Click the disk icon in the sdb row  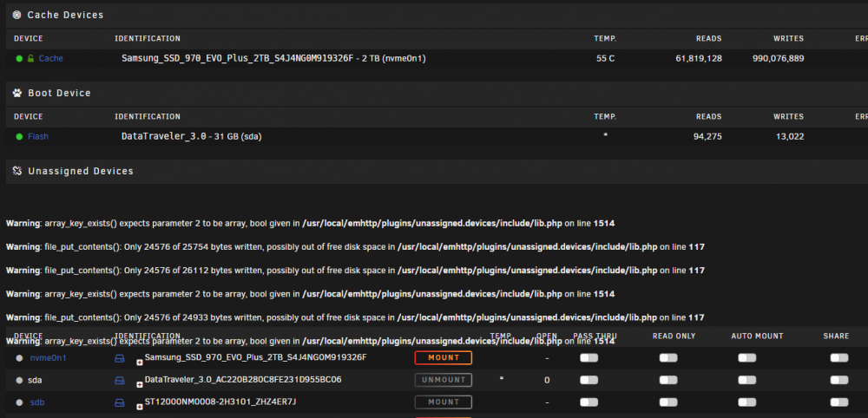(120, 402)
